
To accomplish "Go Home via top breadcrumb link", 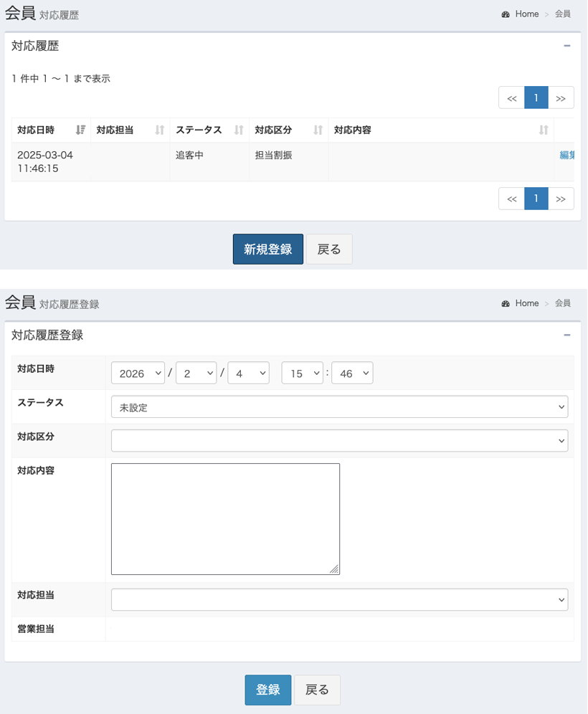I will click(527, 14).
